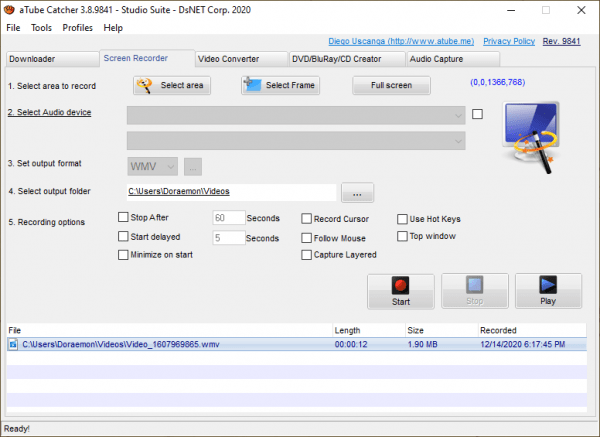The height and width of the screenshot is (437, 600).
Task: Enable the Stop After checkbox
Action: click(123, 217)
